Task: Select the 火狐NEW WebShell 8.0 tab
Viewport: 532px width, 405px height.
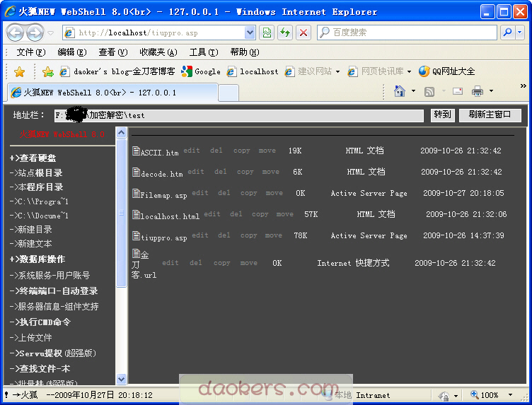Action: pyautogui.click(x=112, y=93)
